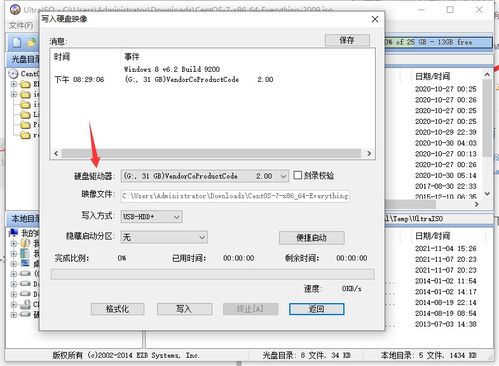Select the CD drive icon in local tree
This screenshot has width=499, height=366.
[25, 304]
